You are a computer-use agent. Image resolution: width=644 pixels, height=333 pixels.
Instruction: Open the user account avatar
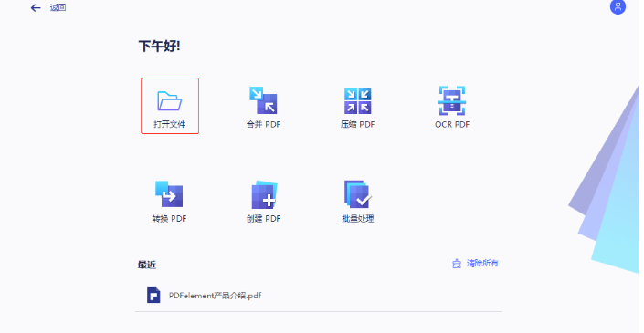pos(618,7)
